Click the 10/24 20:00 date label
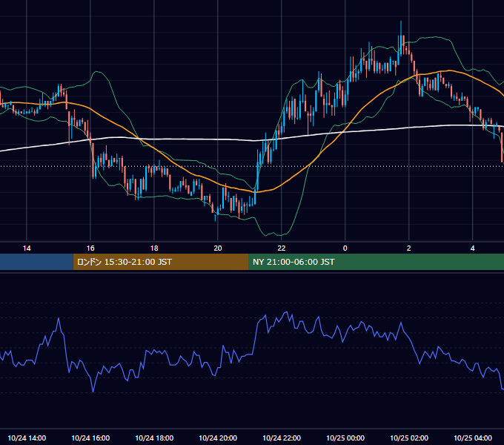504x445 pixels. [218, 438]
